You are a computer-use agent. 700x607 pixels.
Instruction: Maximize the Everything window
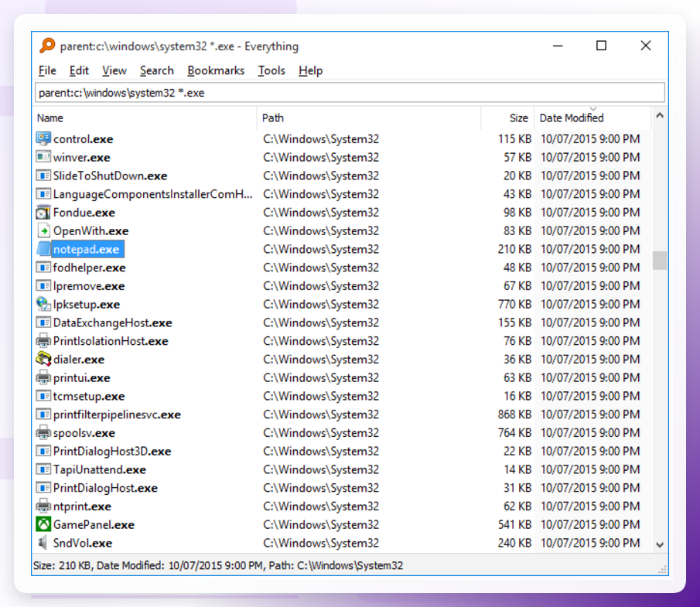pyautogui.click(x=601, y=46)
